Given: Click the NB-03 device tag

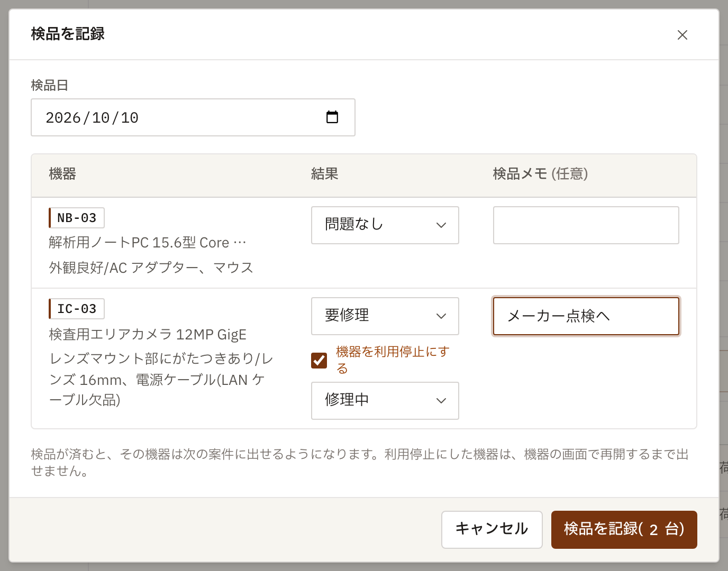Looking at the screenshot, I should click(77, 218).
